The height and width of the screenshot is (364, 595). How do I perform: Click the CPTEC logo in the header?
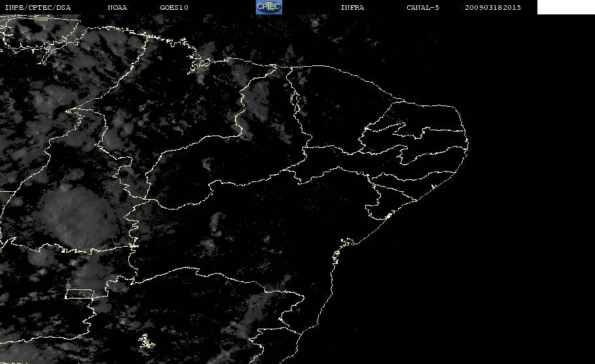click(x=268, y=7)
